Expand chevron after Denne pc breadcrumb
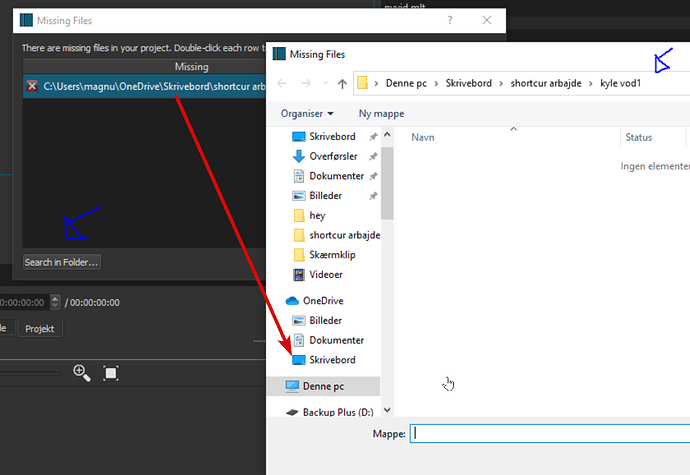 point(436,84)
